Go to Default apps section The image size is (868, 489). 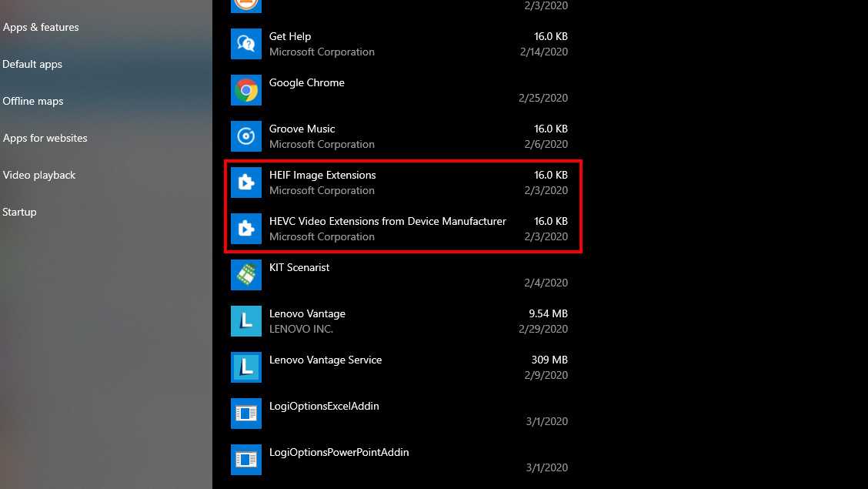[32, 64]
